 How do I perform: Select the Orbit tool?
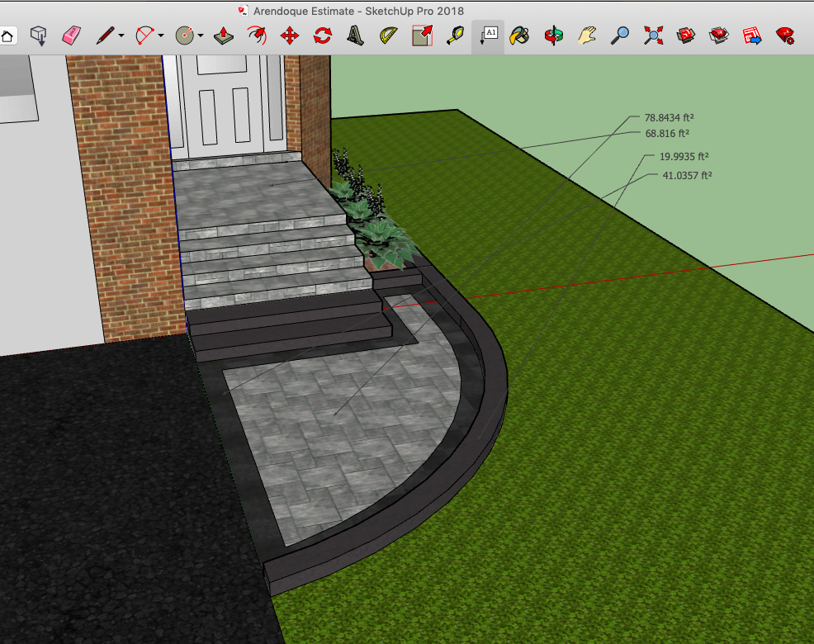(x=553, y=36)
